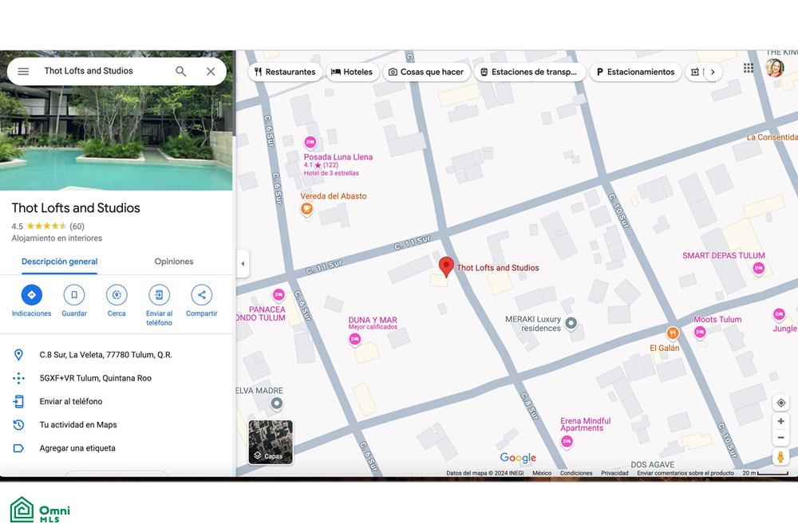Screen dimensions: 798x532
Task: Collapse the side panel arrow
Action: [x=243, y=263]
